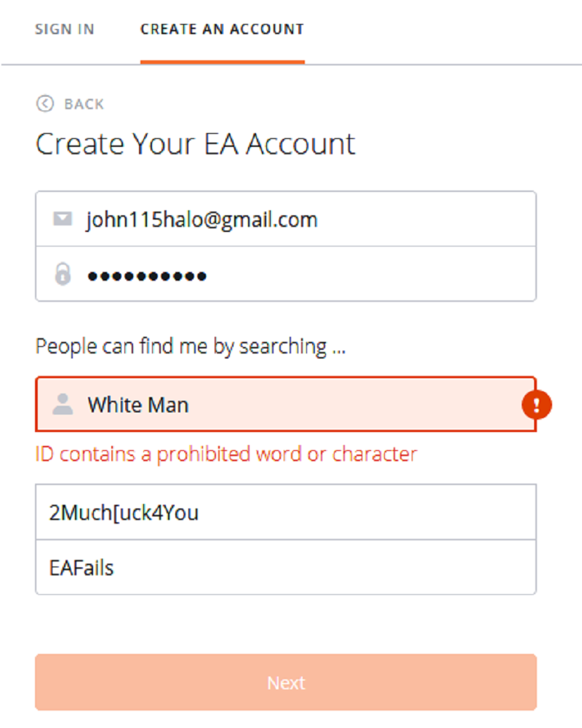Click empty area right of EAFails suggestion
This screenshot has height=728, width=582.
point(325,567)
